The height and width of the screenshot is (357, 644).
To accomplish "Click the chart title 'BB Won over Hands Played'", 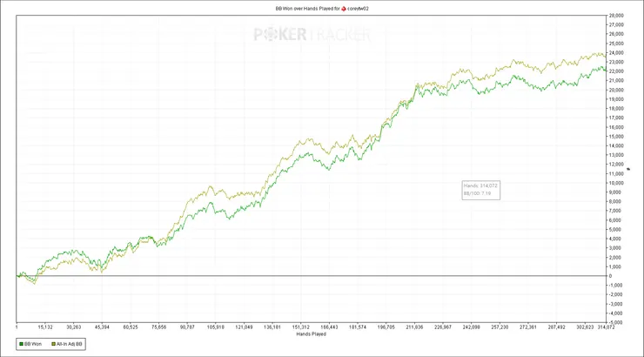I will point(305,8).
